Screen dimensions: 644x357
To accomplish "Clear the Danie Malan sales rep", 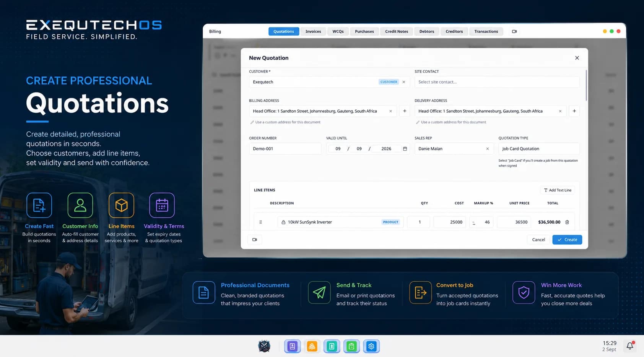I will point(488,149).
